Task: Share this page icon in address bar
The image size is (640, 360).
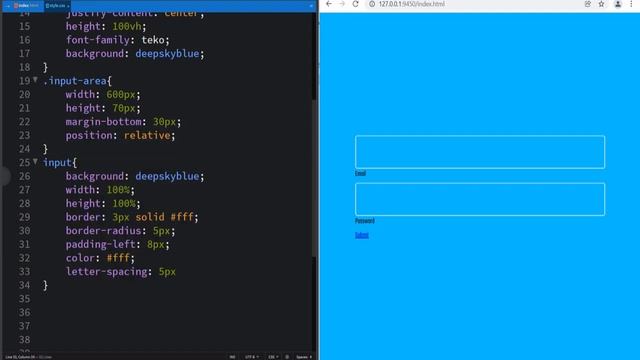Action: coord(588,4)
